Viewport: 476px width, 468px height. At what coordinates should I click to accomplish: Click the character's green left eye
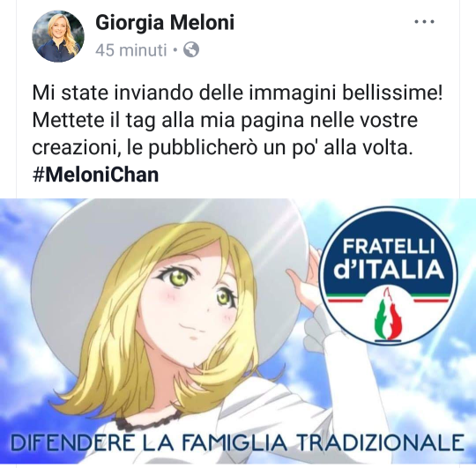177,277
